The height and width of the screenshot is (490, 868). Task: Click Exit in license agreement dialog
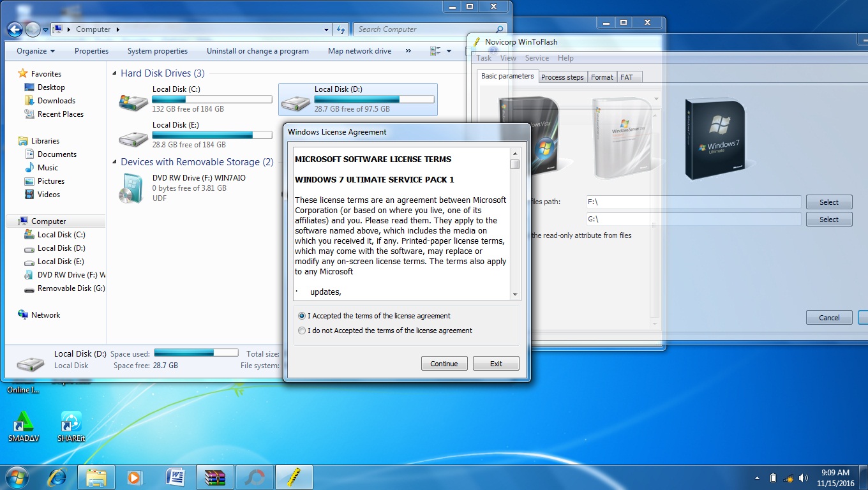tap(496, 364)
